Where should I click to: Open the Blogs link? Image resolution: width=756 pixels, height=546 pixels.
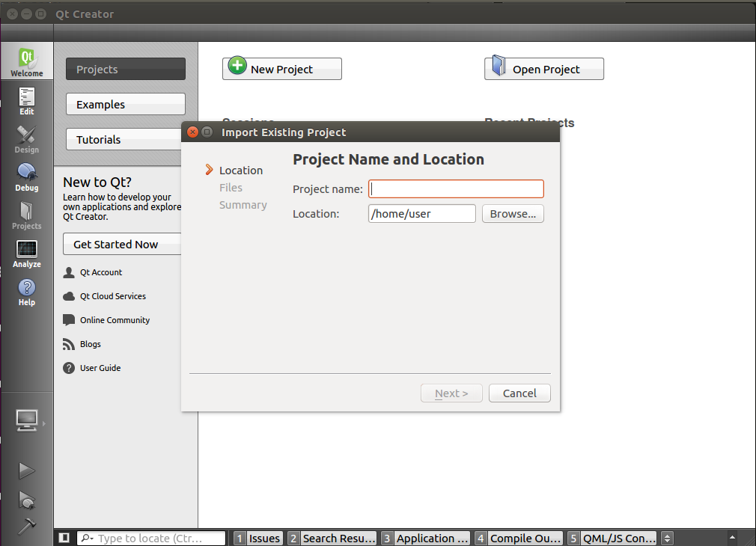pos(90,344)
